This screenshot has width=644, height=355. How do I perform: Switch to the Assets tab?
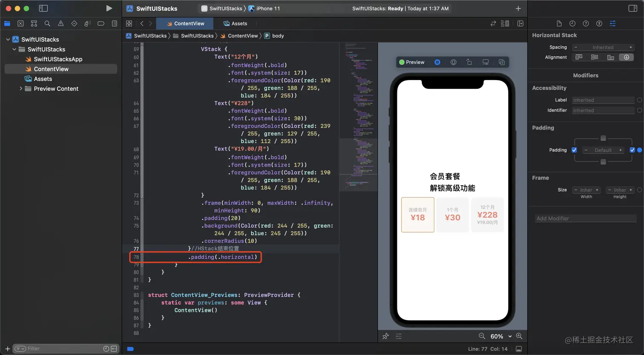[235, 23]
